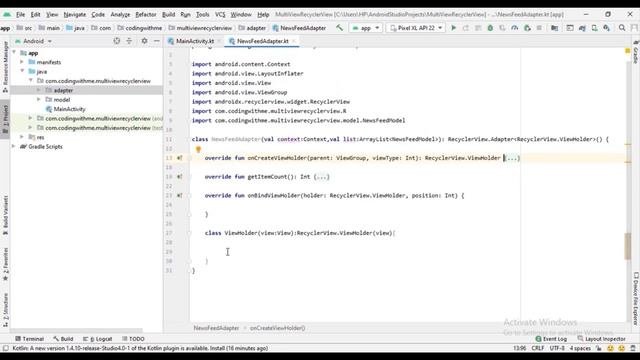This screenshot has width=640, height=360.
Task: Collapse the java folder node
Action: (x=22, y=71)
